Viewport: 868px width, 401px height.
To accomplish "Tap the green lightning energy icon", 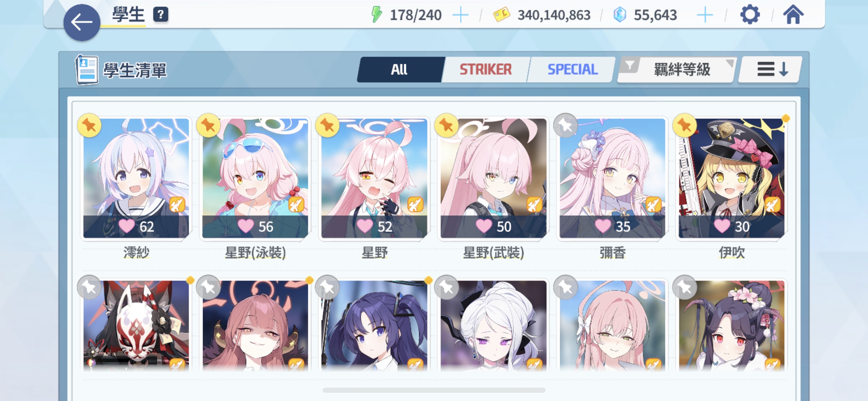I will pyautogui.click(x=377, y=15).
